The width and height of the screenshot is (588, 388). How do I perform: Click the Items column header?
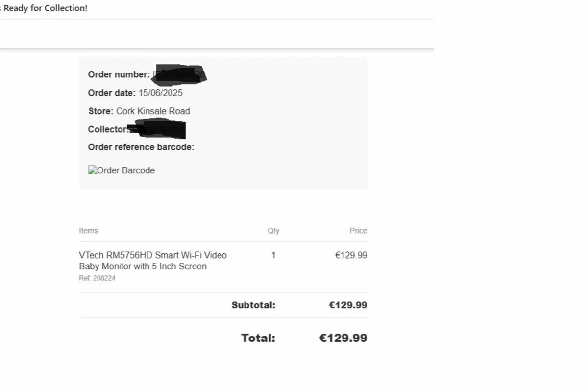[88, 231]
